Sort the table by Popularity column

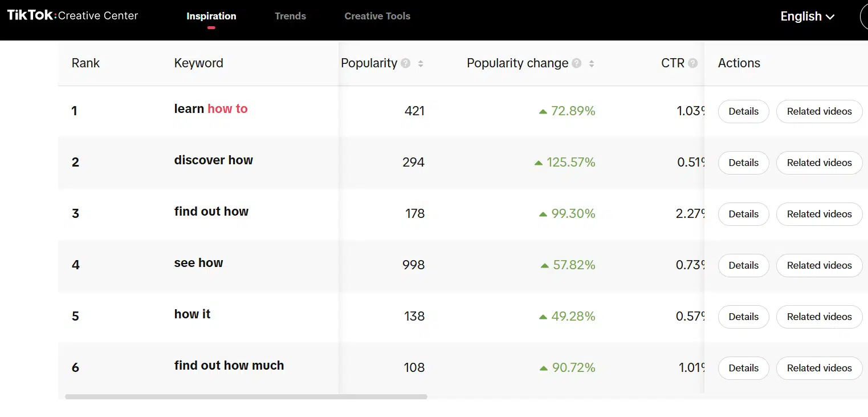click(421, 63)
